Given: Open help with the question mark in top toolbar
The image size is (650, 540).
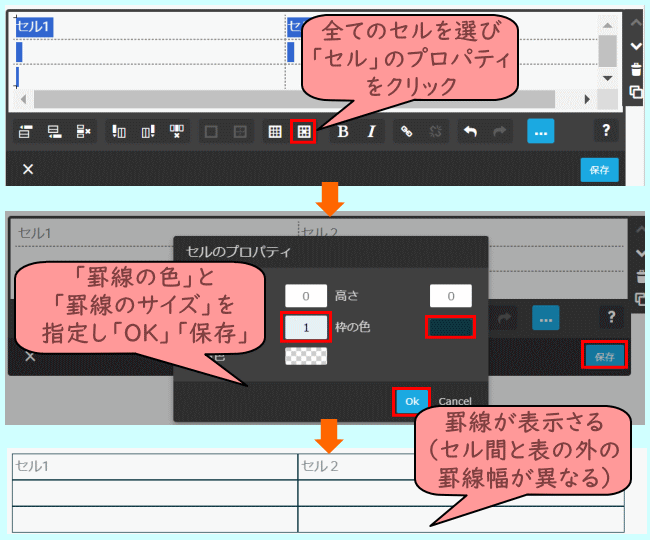Looking at the screenshot, I should 606,131.
